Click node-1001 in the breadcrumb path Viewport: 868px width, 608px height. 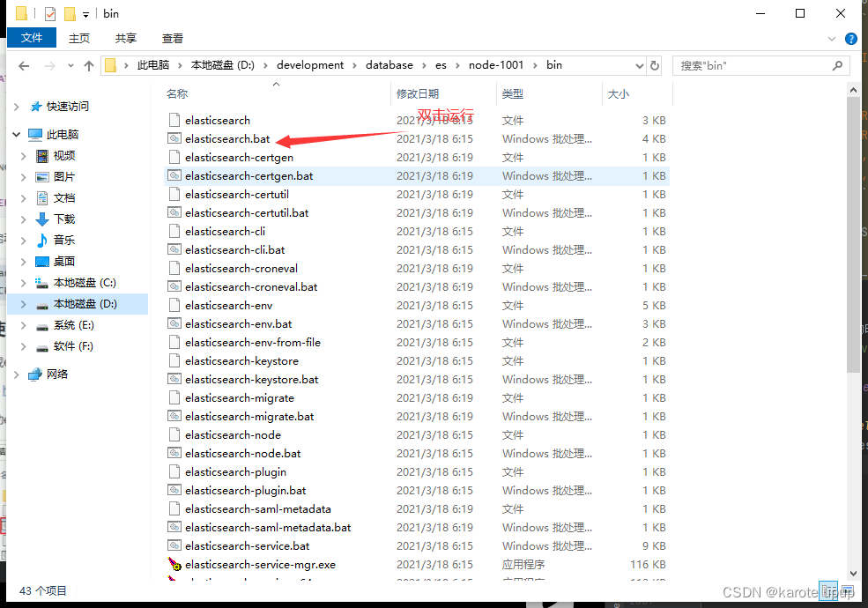pos(496,65)
